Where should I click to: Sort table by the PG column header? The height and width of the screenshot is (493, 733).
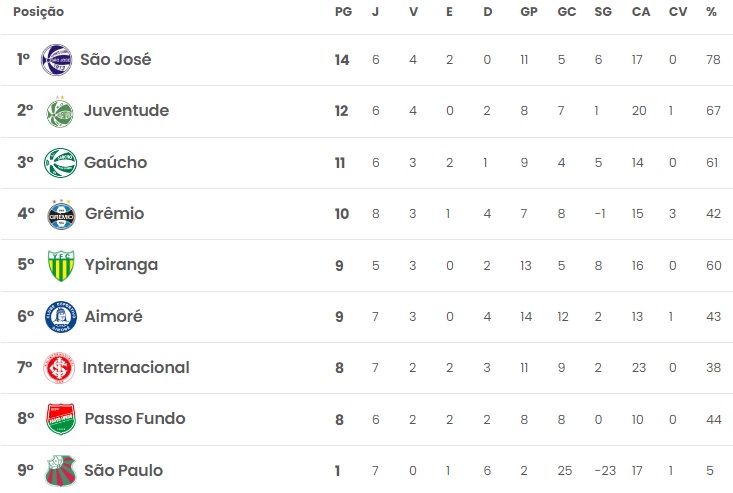coord(342,12)
